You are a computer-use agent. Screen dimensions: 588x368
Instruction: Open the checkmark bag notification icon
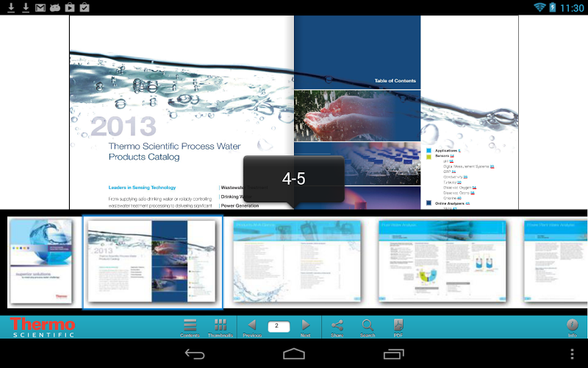click(85, 7)
